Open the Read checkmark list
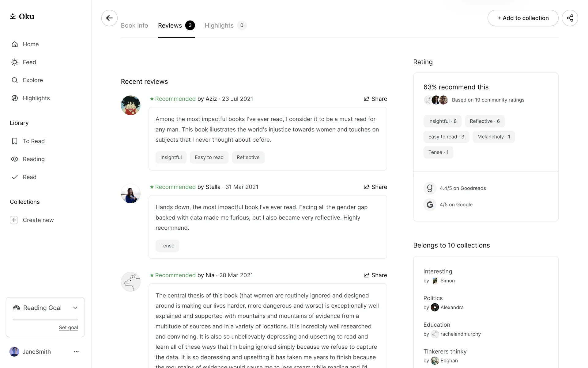This screenshot has width=588, height=368. 29,177
